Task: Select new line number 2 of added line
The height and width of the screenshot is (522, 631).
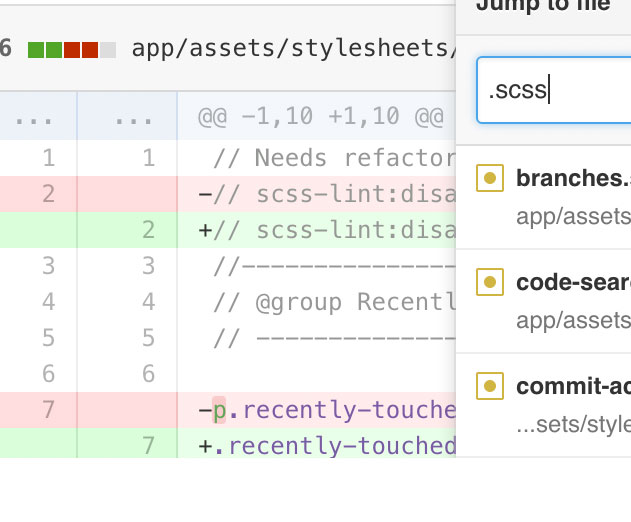Action: click(x=148, y=230)
